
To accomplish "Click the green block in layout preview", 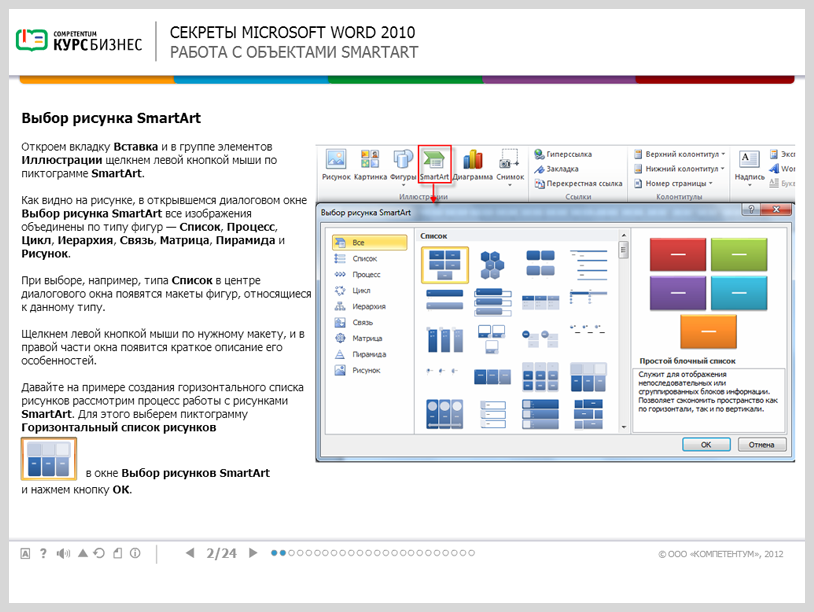I will pos(739,254).
